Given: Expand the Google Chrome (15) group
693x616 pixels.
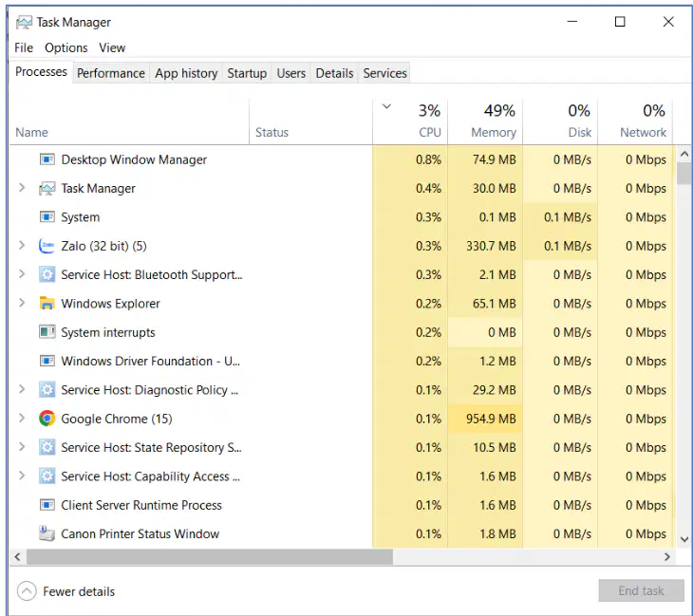Looking at the screenshot, I should tap(22, 418).
